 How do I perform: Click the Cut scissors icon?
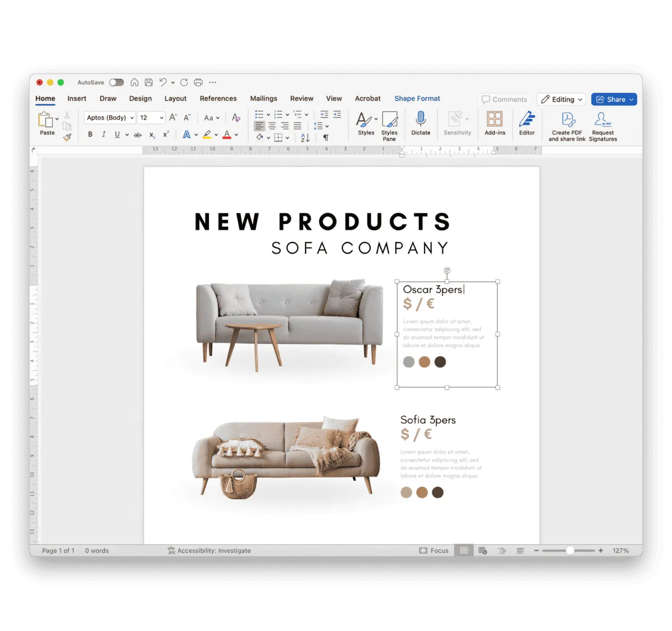coord(67,115)
